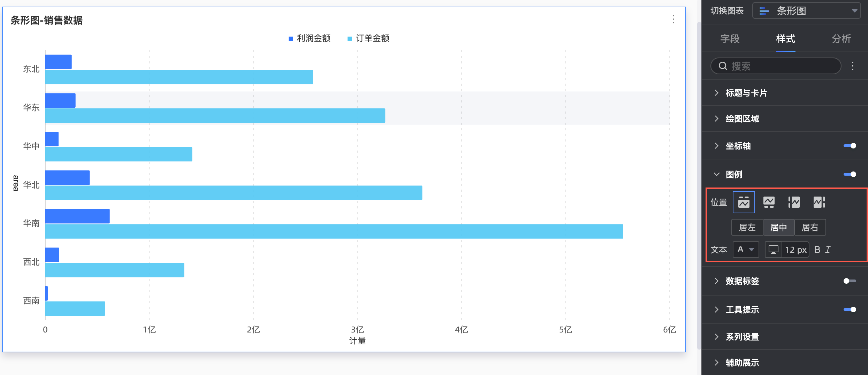Set legend position to right side

point(819,202)
